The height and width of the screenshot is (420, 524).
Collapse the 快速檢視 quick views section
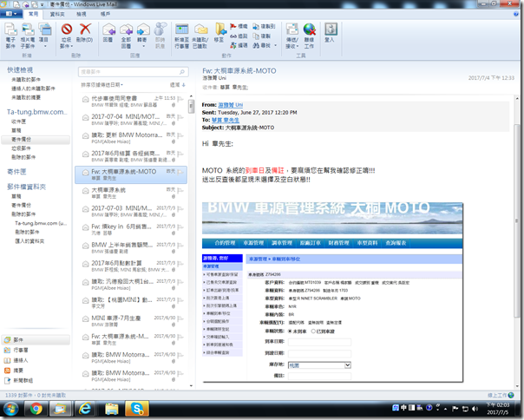pyautogui.click(x=20, y=70)
